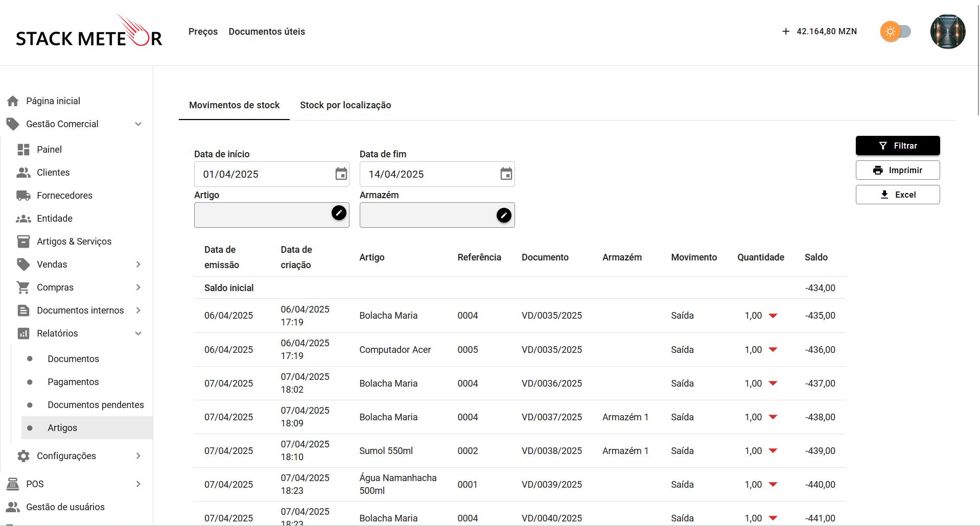Click the Artigos & Serviços box icon

tap(24, 242)
